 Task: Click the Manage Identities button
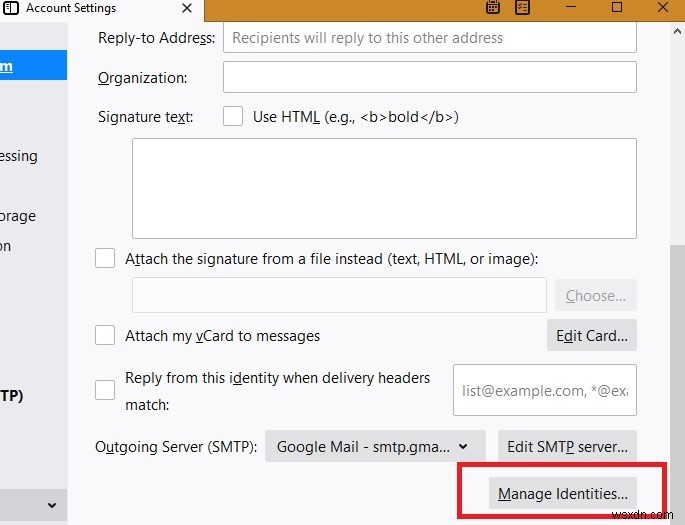coord(563,494)
